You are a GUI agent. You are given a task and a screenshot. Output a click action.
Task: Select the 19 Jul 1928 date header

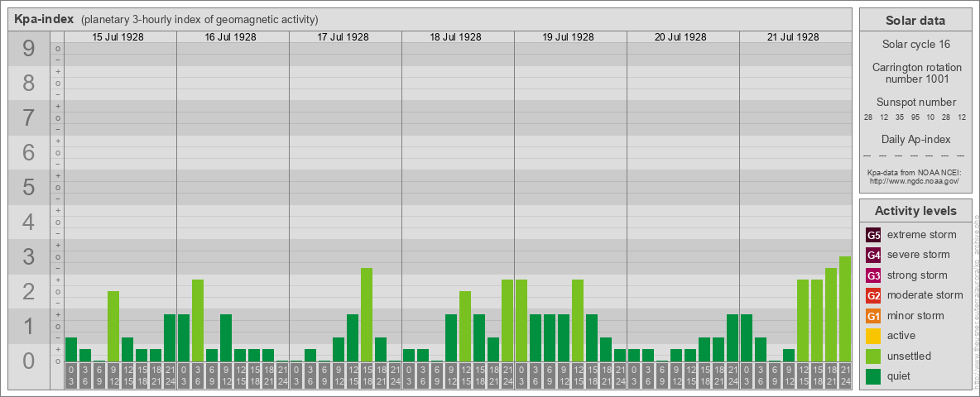click(568, 37)
